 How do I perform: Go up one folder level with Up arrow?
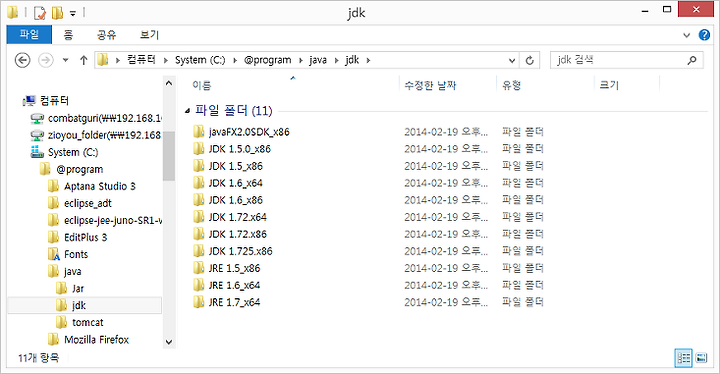(x=83, y=60)
